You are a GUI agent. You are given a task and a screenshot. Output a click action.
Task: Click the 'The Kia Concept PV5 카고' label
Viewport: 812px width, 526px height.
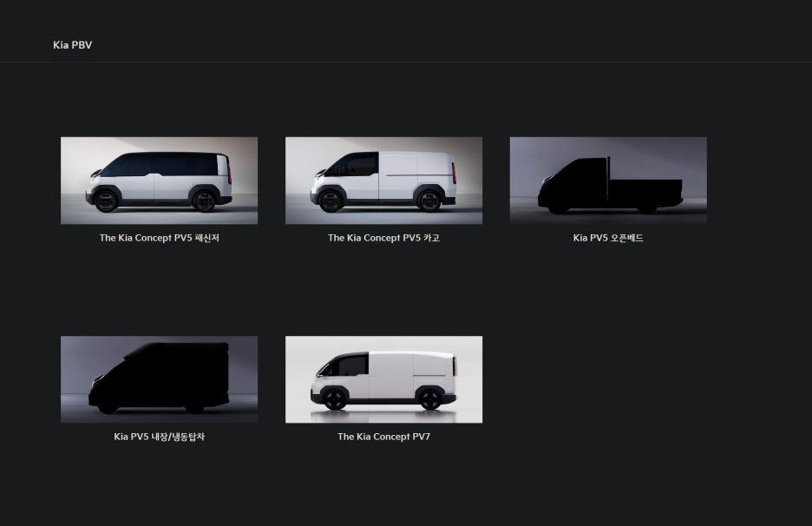point(383,238)
